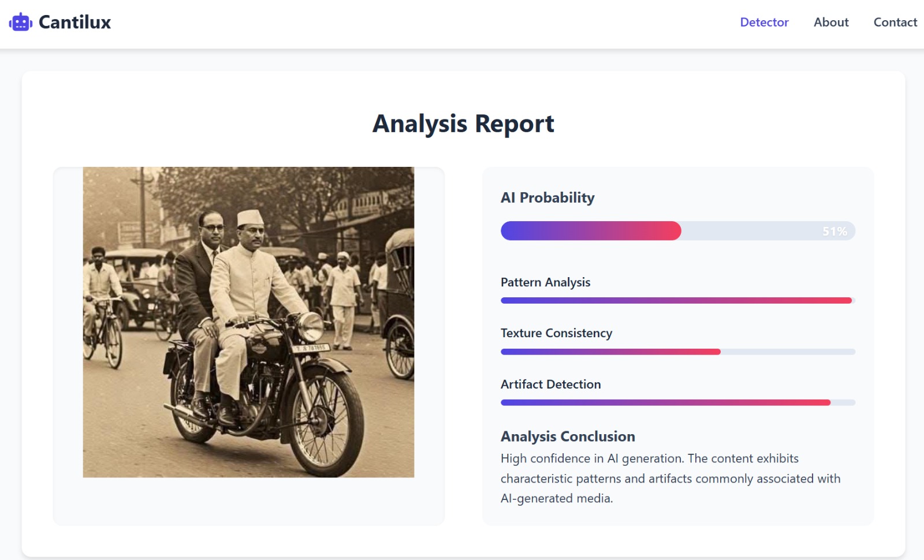Click the unfilled gray section of Texture Consistency bar
This screenshot has height=560, width=924.
788,352
